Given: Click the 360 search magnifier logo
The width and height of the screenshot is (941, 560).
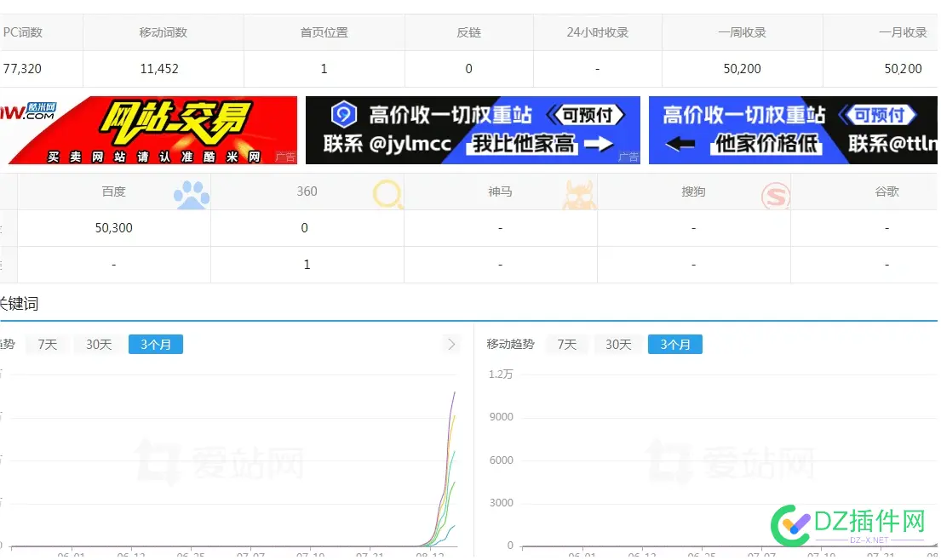Looking at the screenshot, I should (x=387, y=195).
